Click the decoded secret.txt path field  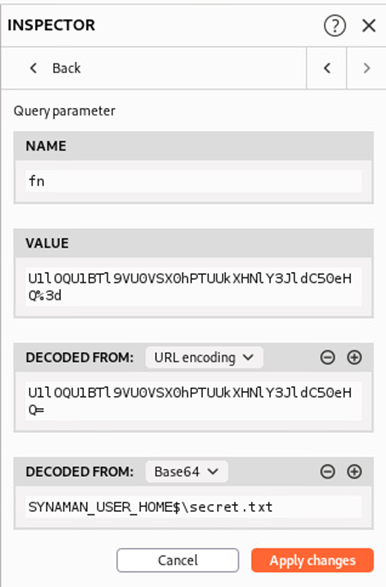pos(194,507)
